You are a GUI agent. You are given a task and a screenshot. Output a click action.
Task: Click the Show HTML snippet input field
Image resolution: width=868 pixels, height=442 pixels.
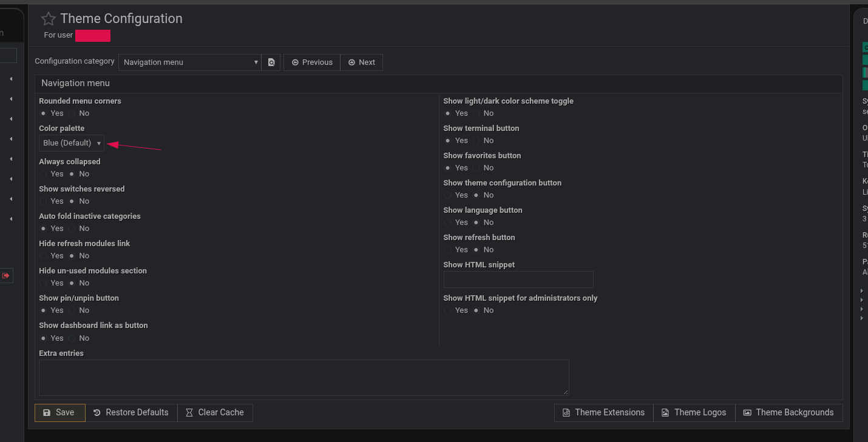coord(518,280)
